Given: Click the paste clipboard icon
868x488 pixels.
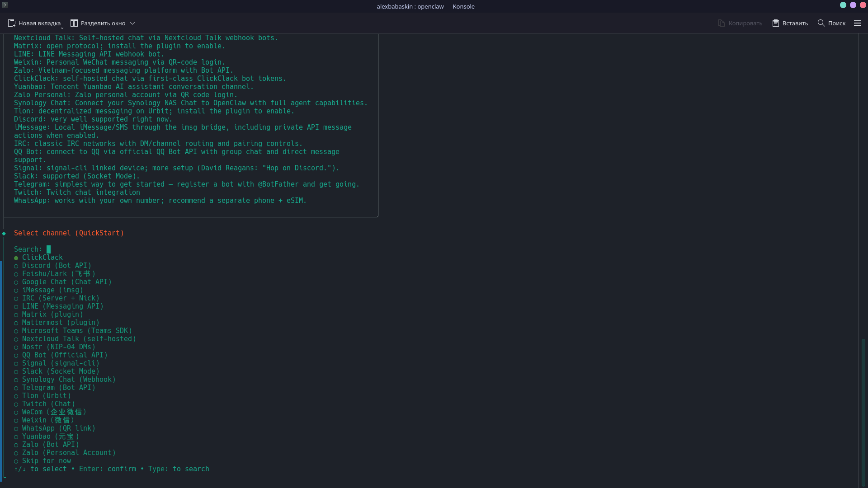Looking at the screenshot, I should [x=776, y=23].
